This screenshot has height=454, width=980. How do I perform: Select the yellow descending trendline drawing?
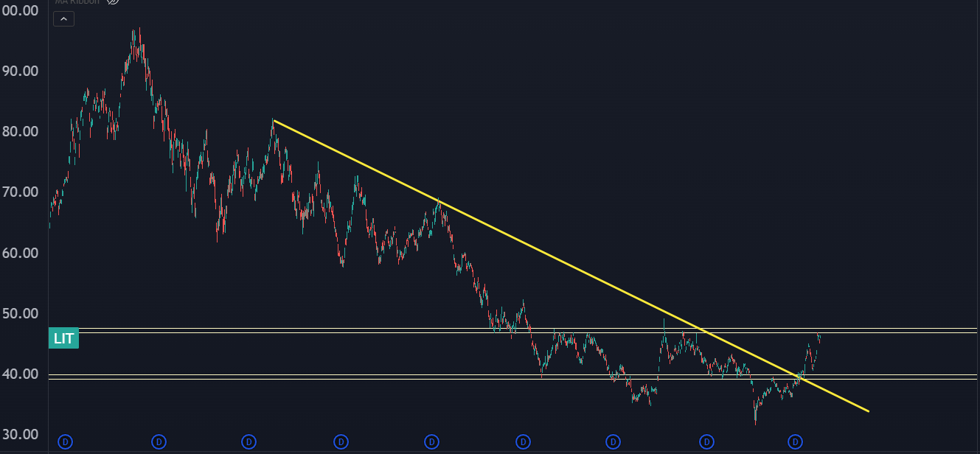(570, 265)
